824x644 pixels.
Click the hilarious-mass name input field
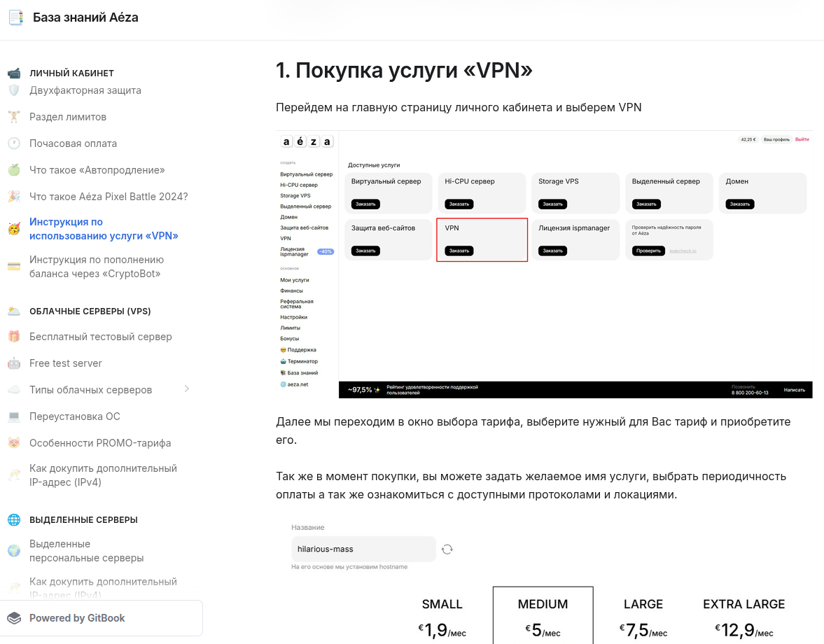363,549
